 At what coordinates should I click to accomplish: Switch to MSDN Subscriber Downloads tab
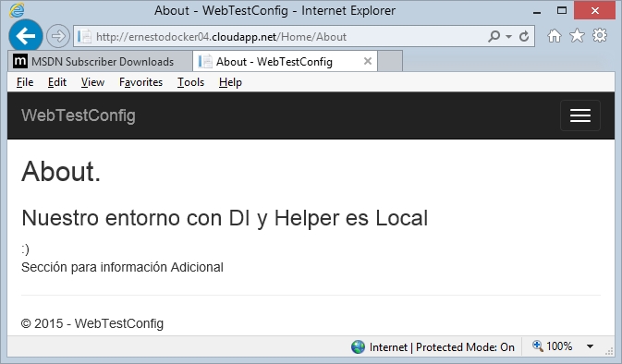[100, 62]
